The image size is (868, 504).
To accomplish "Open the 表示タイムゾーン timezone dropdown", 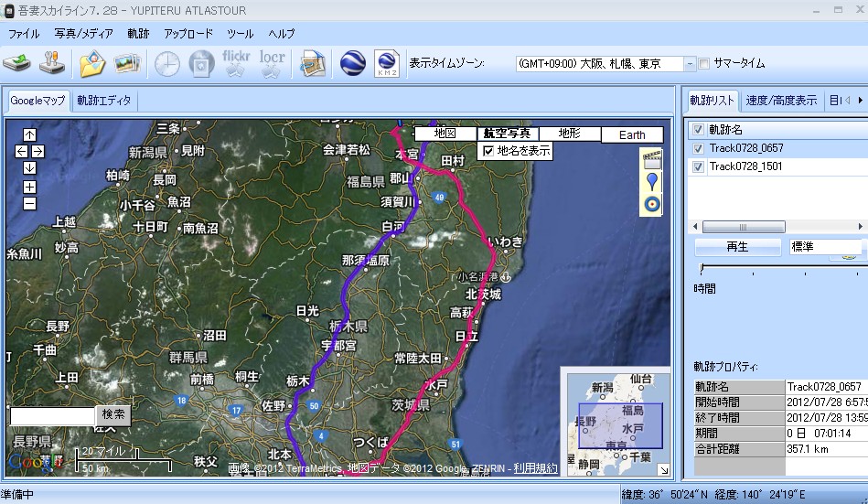I will [690, 64].
